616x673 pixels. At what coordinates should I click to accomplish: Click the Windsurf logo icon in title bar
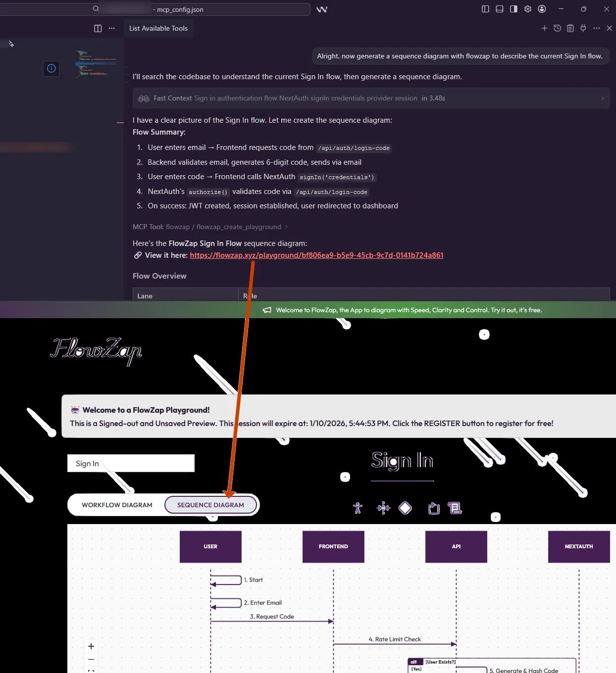pyautogui.click(x=322, y=9)
